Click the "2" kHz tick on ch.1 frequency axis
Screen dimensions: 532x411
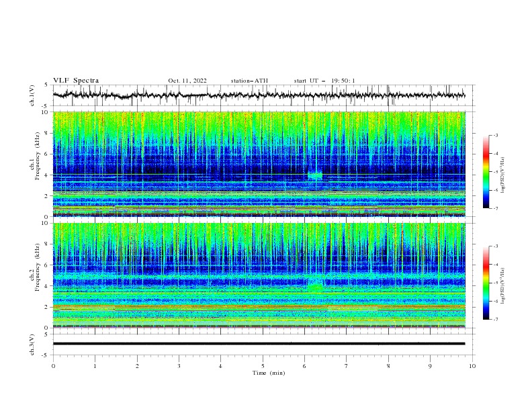click(47, 196)
